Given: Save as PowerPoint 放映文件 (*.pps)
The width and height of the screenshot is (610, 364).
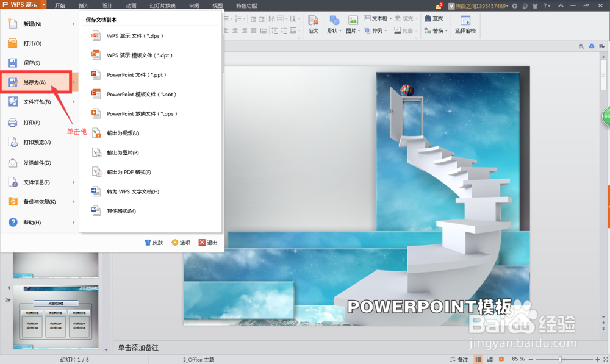Looking at the screenshot, I should click(x=150, y=113).
